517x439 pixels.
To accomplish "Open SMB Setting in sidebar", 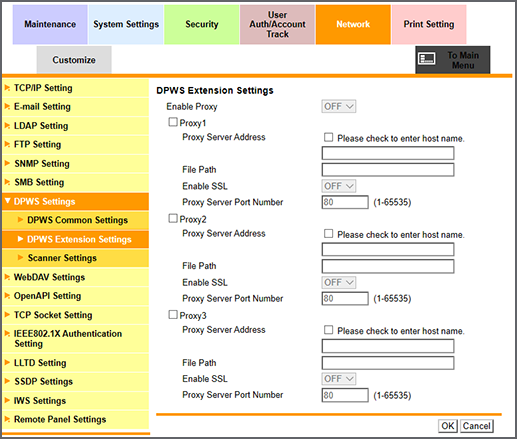I will 75,182.
